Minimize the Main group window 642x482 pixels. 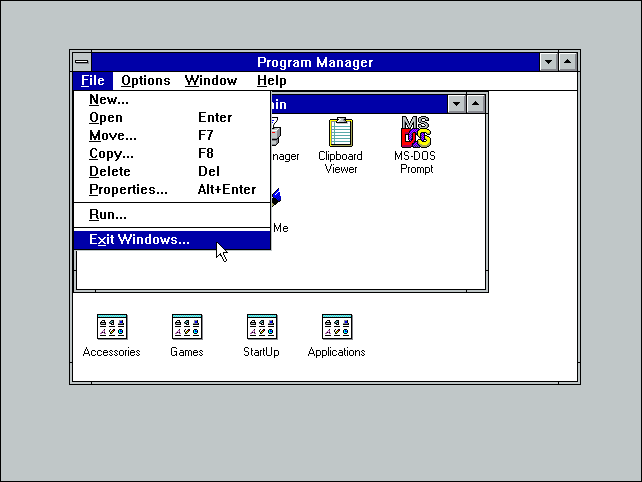click(457, 104)
